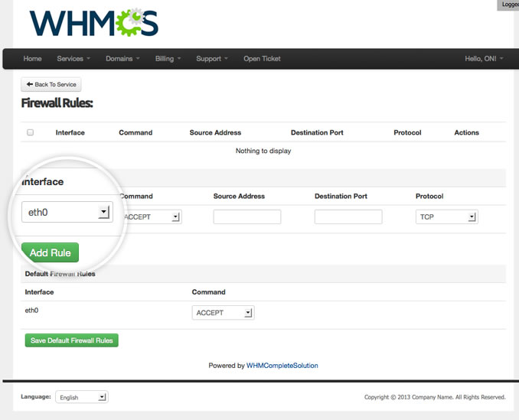Open the TCP protocol dropdown
Image resolution: width=519 pixels, height=420 pixels.
446,217
